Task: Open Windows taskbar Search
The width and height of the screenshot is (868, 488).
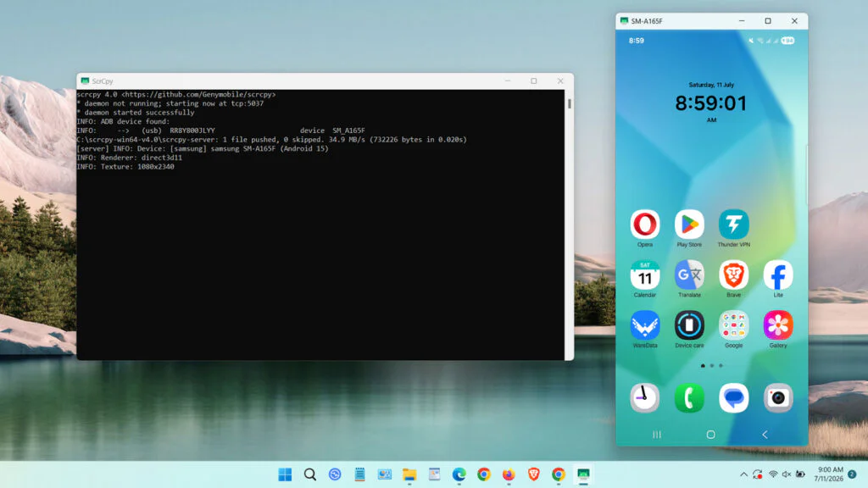Action: point(310,474)
